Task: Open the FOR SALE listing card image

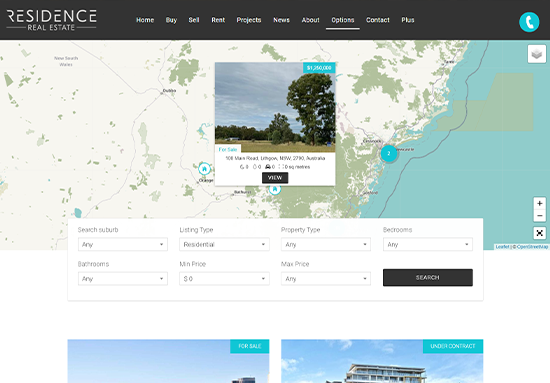Action: (x=168, y=361)
